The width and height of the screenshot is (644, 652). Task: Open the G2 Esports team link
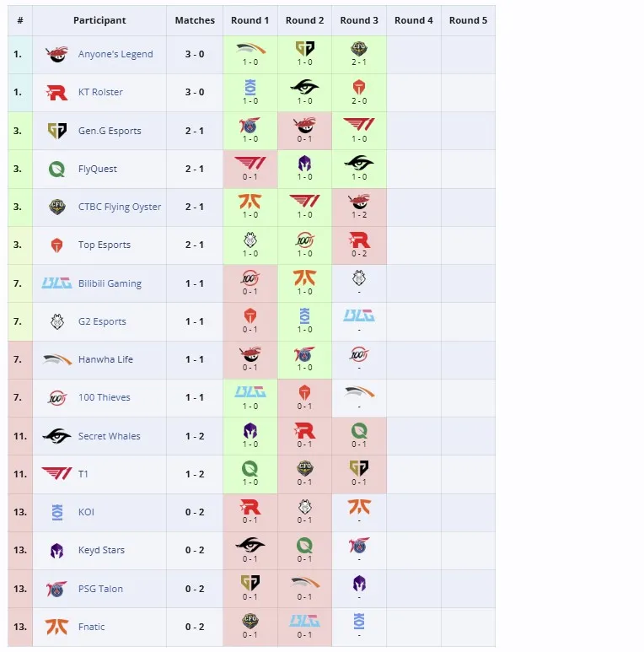[x=102, y=321]
